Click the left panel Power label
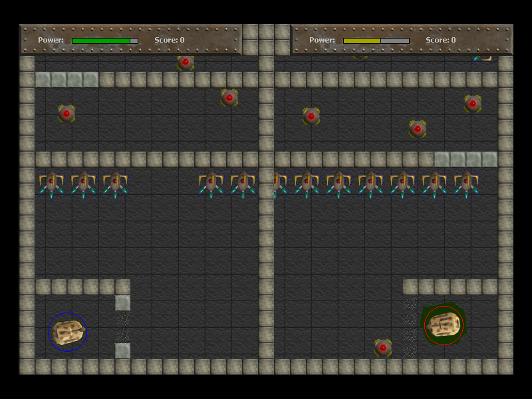Screen dimensions: 532x399 pyautogui.click(x=51, y=40)
